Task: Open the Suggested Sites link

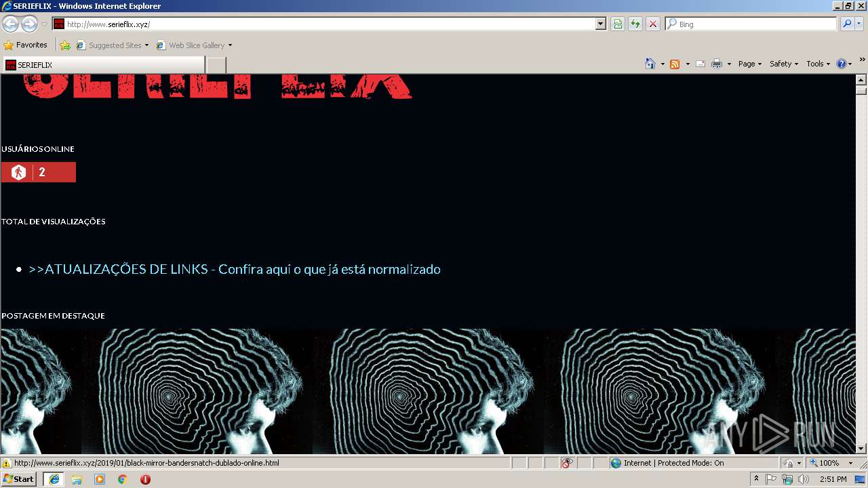Action: click(x=113, y=45)
